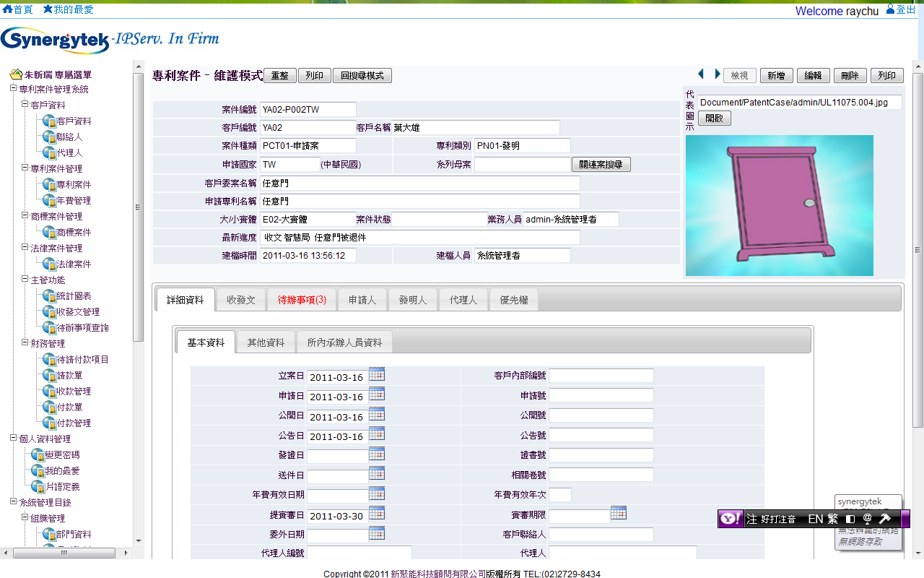Click the 新增 button

point(777,76)
